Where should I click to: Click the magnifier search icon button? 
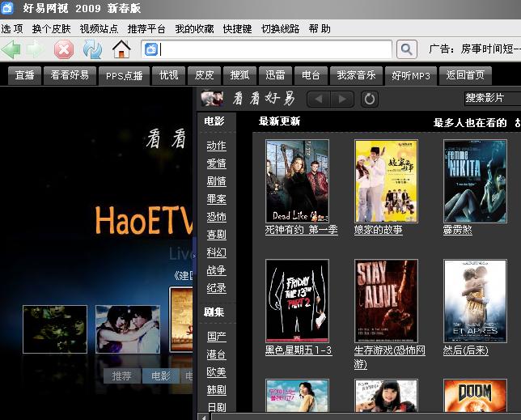(x=407, y=49)
